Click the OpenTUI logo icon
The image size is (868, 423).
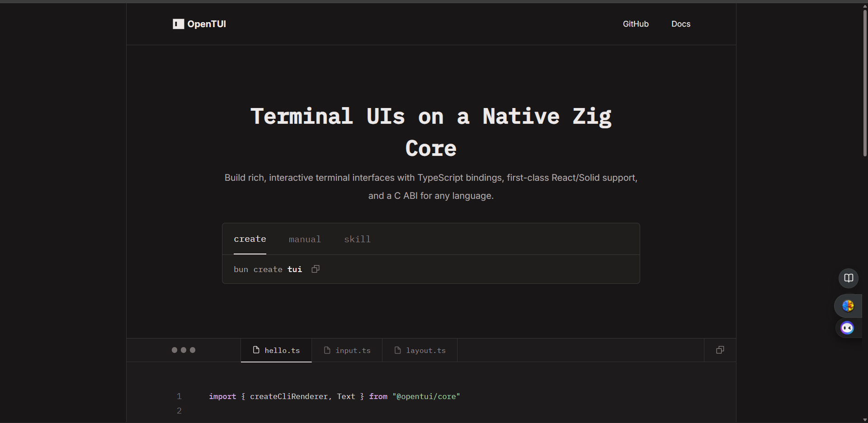[x=178, y=24]
